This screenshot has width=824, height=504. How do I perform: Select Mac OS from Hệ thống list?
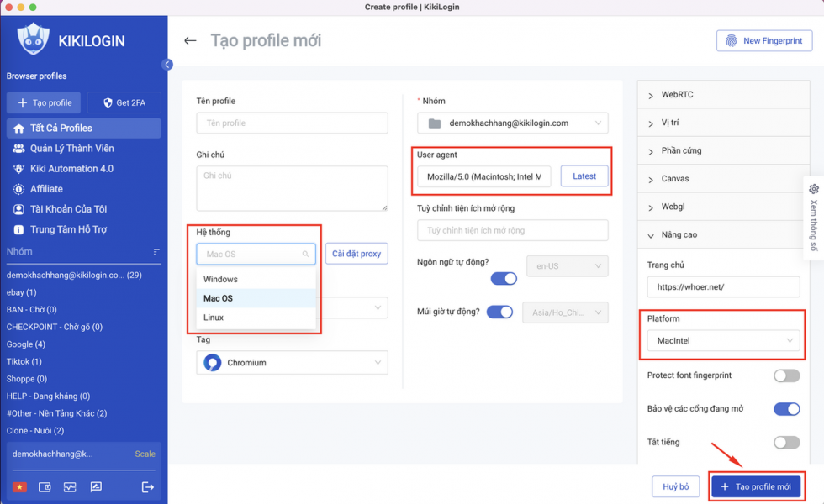click(x=256, y=298)
